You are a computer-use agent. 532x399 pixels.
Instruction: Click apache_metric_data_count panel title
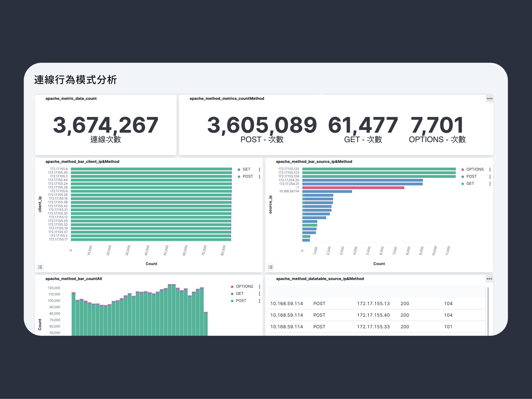pyautogui.click(x=71, y=99)
